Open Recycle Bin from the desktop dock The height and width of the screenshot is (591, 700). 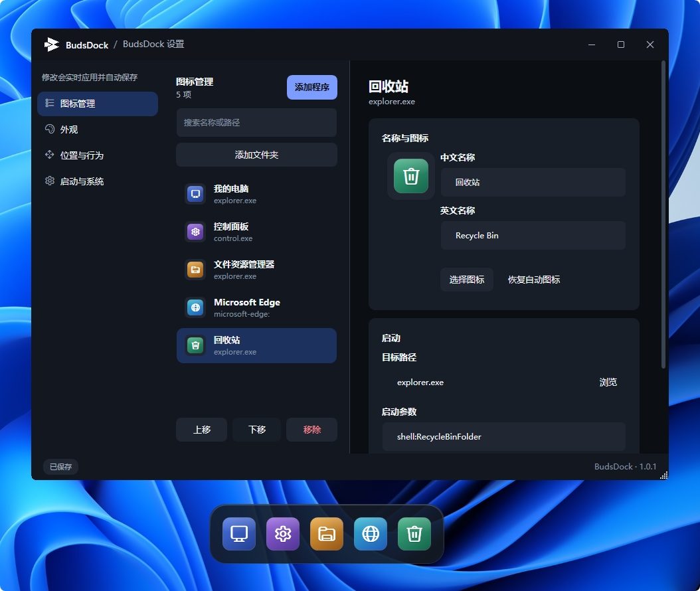(414, 534)
